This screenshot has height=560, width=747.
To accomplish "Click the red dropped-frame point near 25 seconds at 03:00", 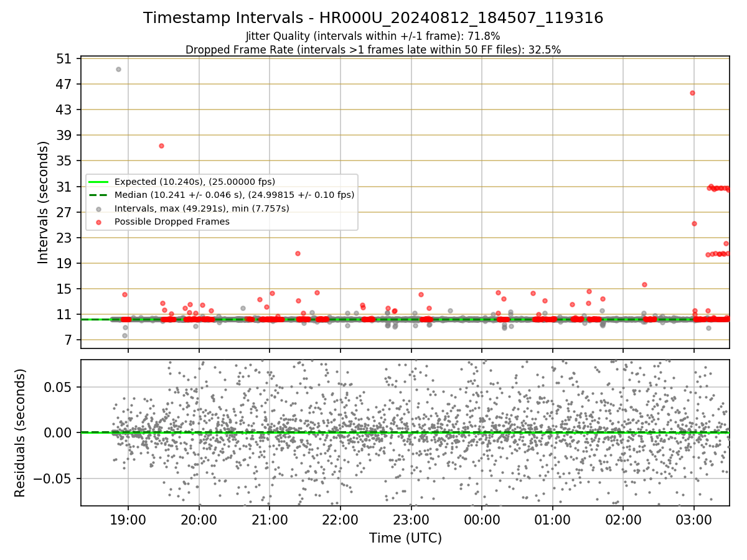I will click(694, 223).
